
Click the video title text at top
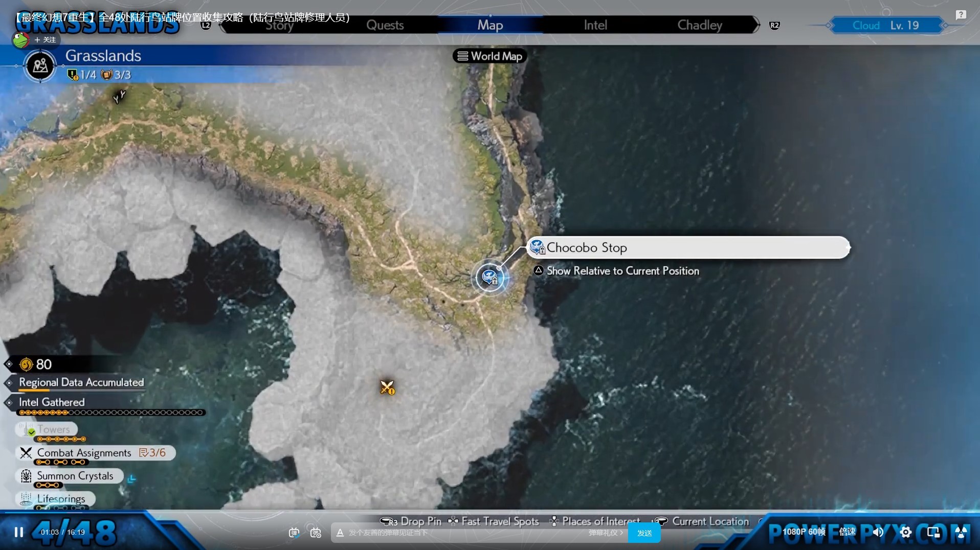click(x=183, y=17)
